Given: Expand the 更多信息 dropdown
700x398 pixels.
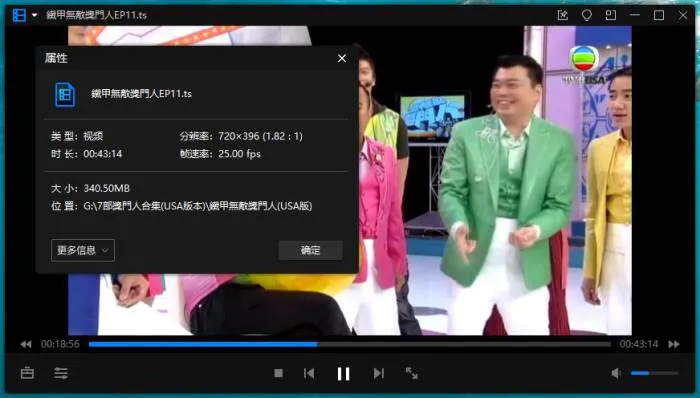Looking at the screenshot, I should (83, 250).
